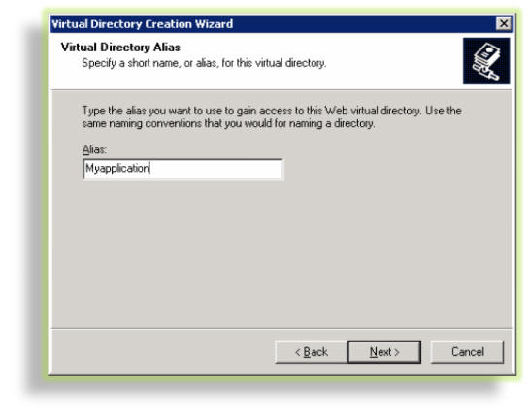Click the Alias: field label

[x=94, y=149]
